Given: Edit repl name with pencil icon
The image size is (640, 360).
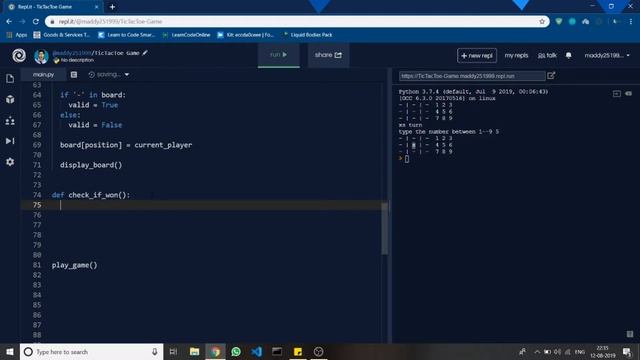Looking at the screenshot, I should [x=145, y=53].
